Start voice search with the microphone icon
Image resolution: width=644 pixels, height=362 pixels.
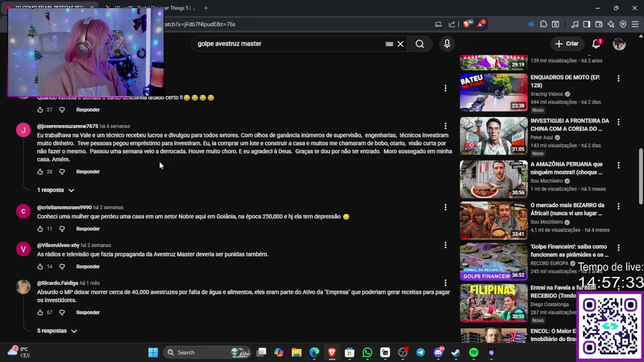click(447, 44)
